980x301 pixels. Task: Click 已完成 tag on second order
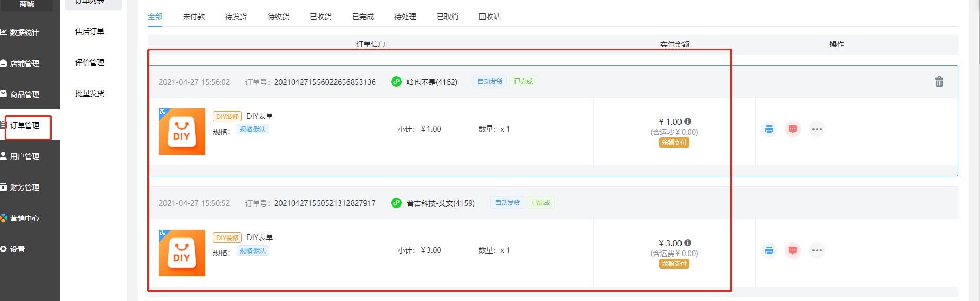[x=541, y=203]
